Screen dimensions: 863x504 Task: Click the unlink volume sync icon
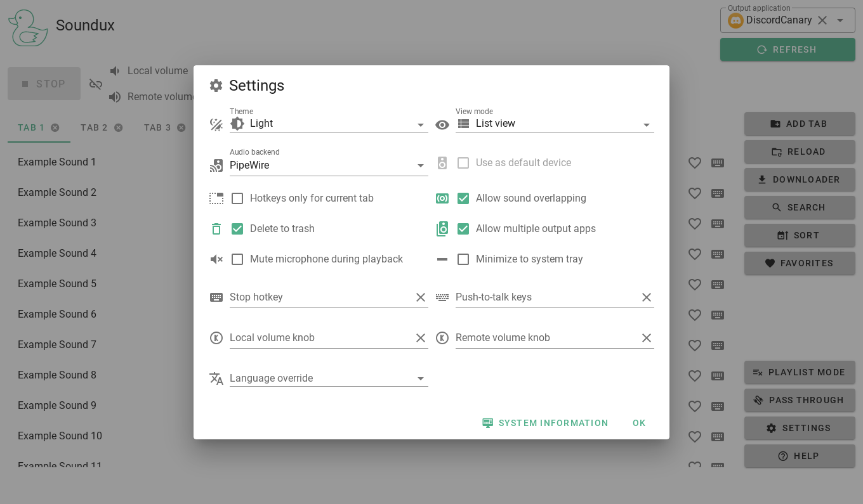point(96,84)
